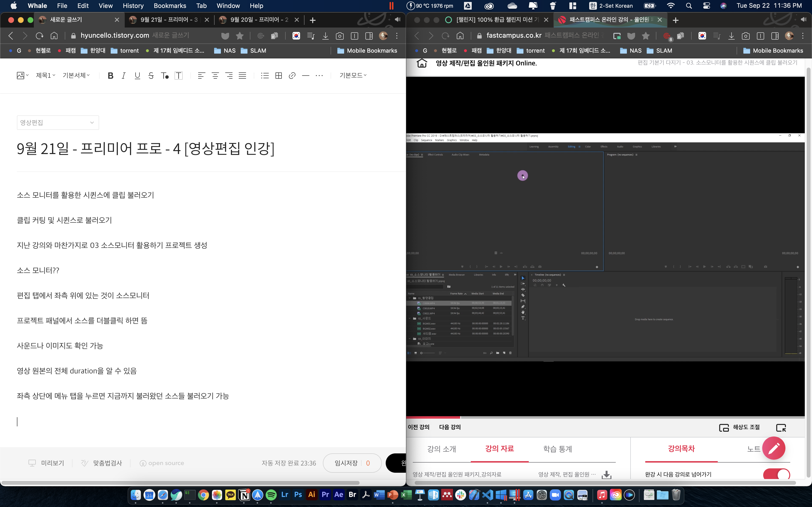This screenshot has height=507, width=812.
Task: Toggle bold formatting in the editor toolbar
Action: tap(110, 75)
